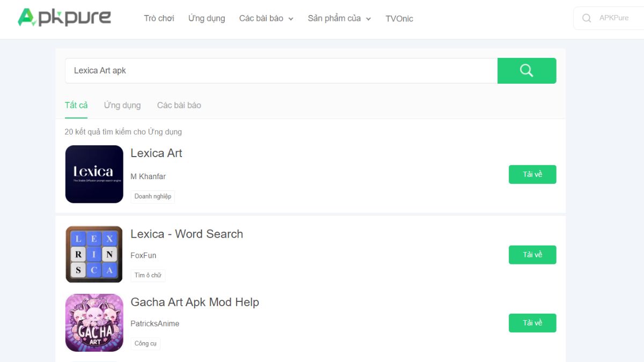Open Trò chơi in the top navigation
The height and width of the screenshot is (362, 644).
point(159,19)
